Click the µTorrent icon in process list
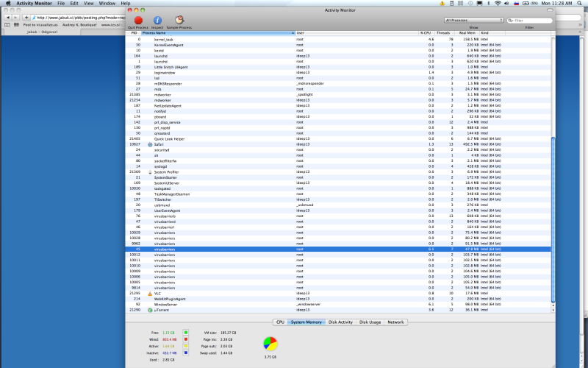 pyautogui.click(x=150, y=310)
